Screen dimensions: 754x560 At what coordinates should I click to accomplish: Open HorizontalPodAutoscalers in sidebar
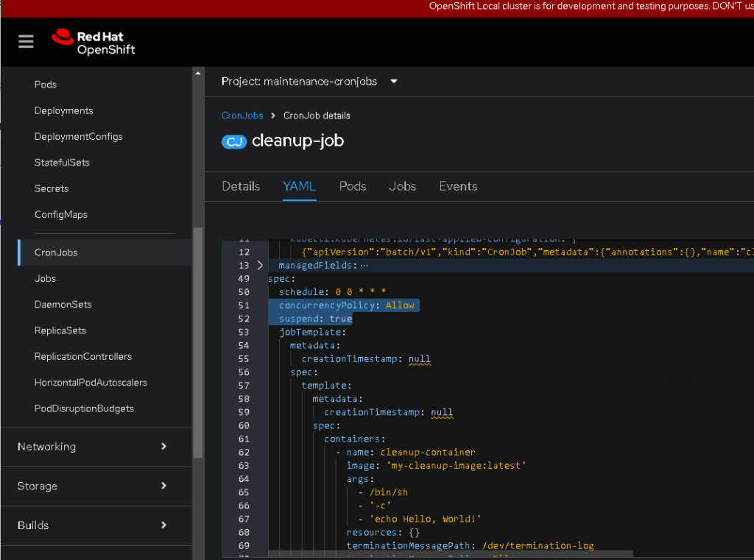[x=91, y=382]
